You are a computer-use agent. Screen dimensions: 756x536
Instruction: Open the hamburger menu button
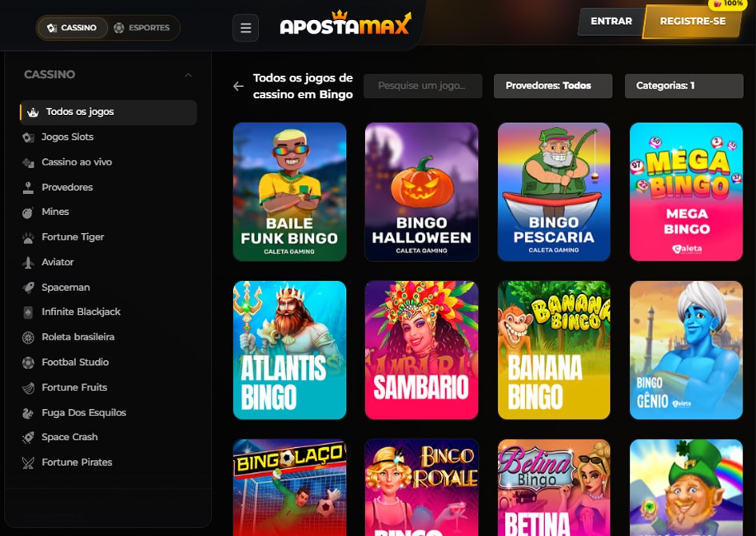pos(245,28)
